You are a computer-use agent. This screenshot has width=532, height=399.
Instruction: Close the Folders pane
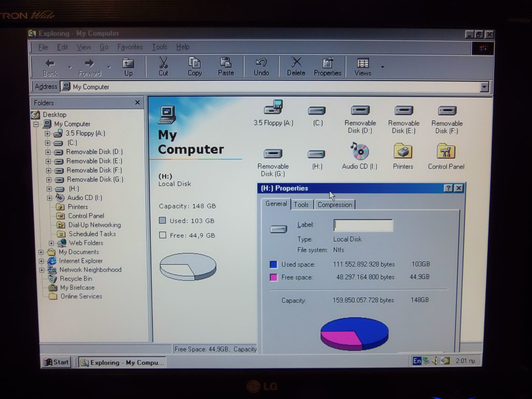tap(137, 103)
